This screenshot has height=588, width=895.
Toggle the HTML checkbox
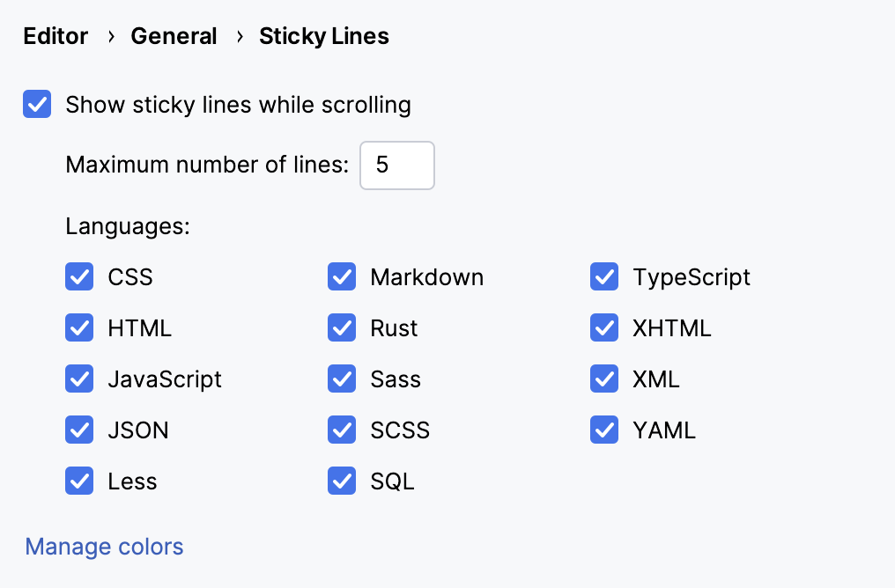pos(79,328)
